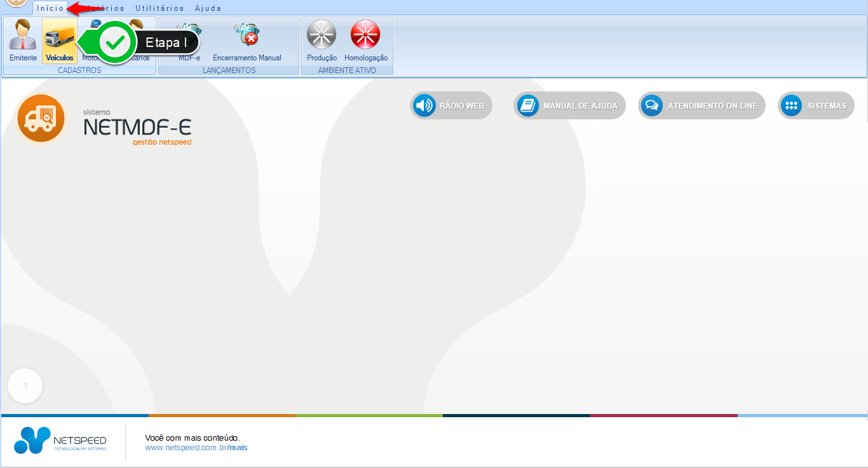Activate the Produção environment
The image size is (868, 468).
tap(322, 41)
